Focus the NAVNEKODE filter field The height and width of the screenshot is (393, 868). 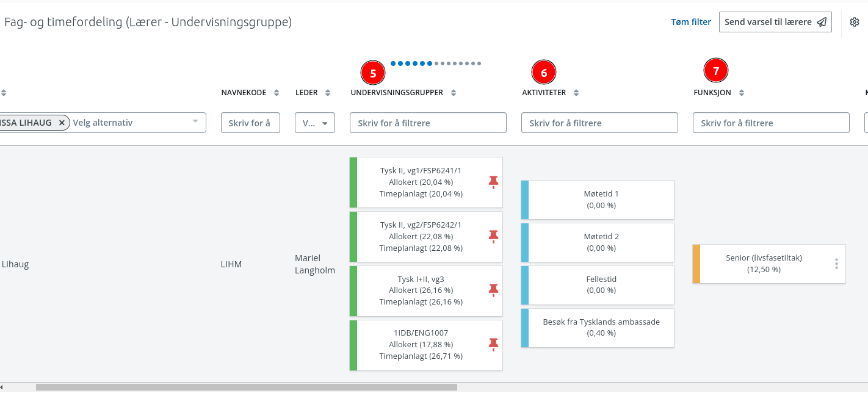[250, 123]
